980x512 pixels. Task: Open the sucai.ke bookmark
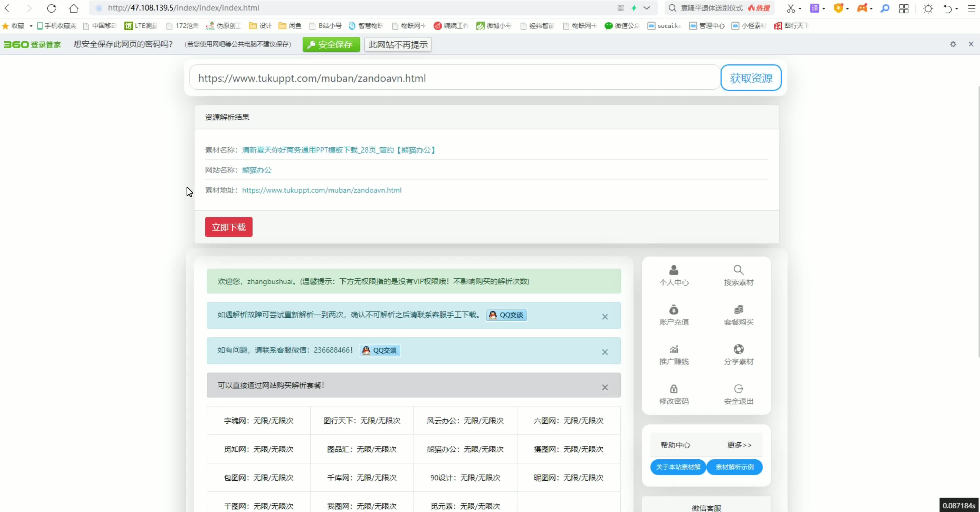(664, 26)
